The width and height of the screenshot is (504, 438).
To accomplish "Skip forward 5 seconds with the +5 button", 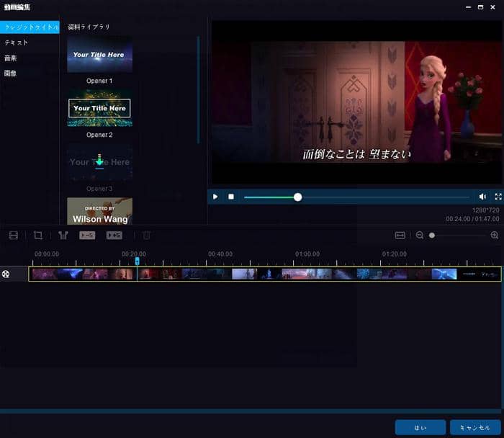I will pyautogui.click(x=114, y=236).
